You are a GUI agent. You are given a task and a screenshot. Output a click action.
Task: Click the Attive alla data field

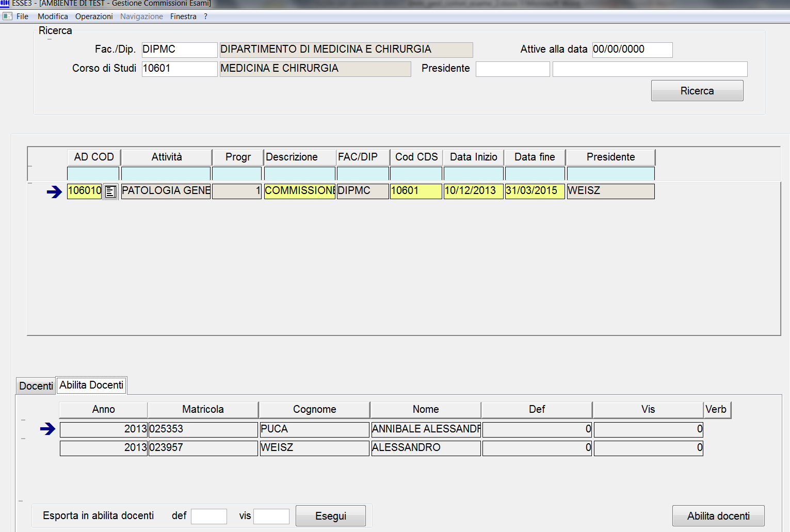pyautogui.click(x=632, y=50)
